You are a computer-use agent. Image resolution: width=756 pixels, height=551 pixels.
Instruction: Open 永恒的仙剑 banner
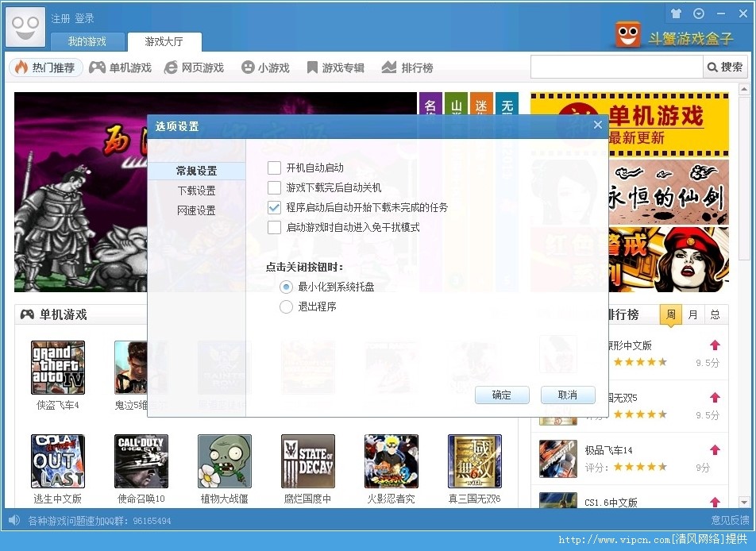point(669,192)
